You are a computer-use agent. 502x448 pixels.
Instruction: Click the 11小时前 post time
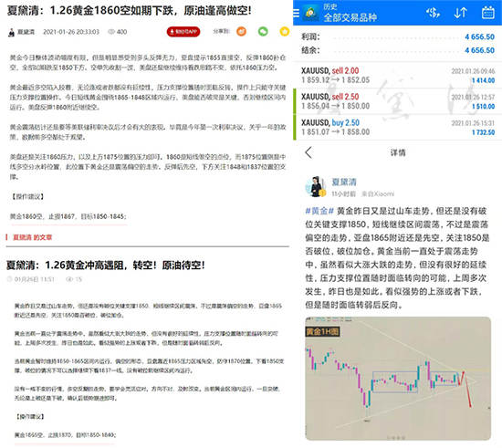(343, 193)
